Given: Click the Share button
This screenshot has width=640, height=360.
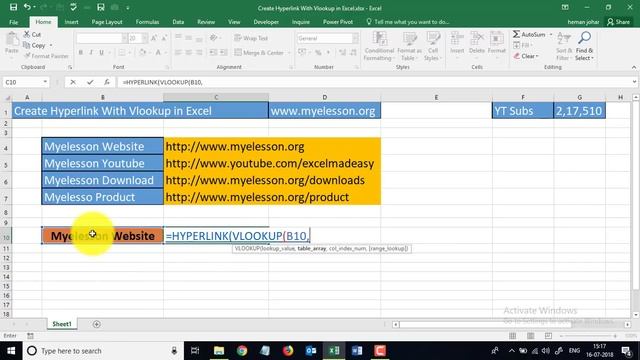Looking at the screenshot, I should [x=619, y=22].
